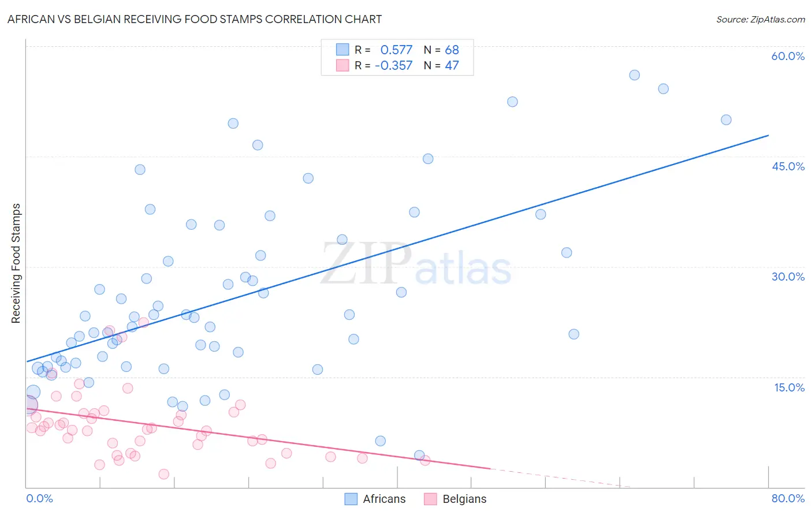Open the ZipAtlas.com source link
812x515 pixels.
tap(761, 19)
